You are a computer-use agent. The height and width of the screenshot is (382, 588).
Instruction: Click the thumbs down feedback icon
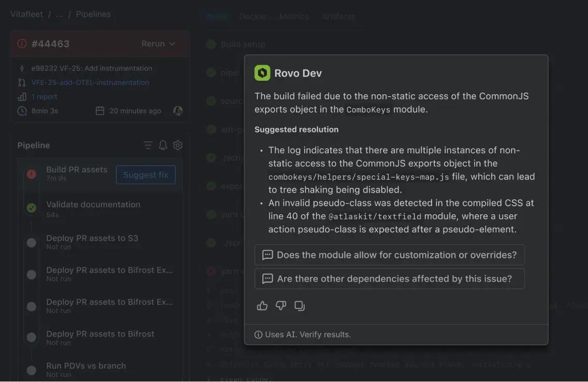(281, 306)
